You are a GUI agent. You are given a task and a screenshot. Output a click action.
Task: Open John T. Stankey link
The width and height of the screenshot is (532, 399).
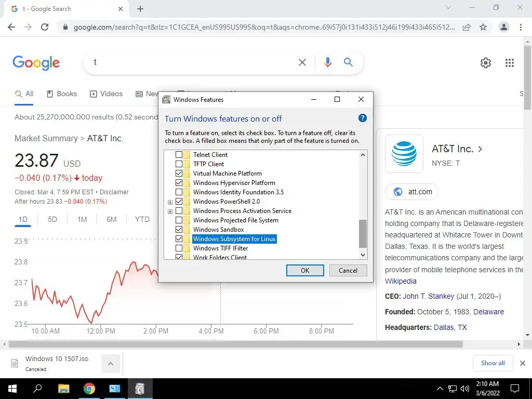(x=428, y=296)
